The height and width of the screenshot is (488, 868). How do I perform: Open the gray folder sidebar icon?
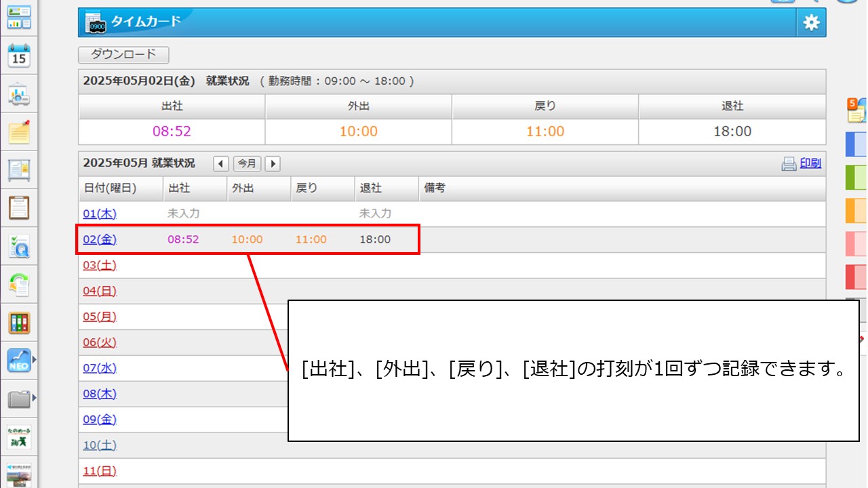[19, 399]
